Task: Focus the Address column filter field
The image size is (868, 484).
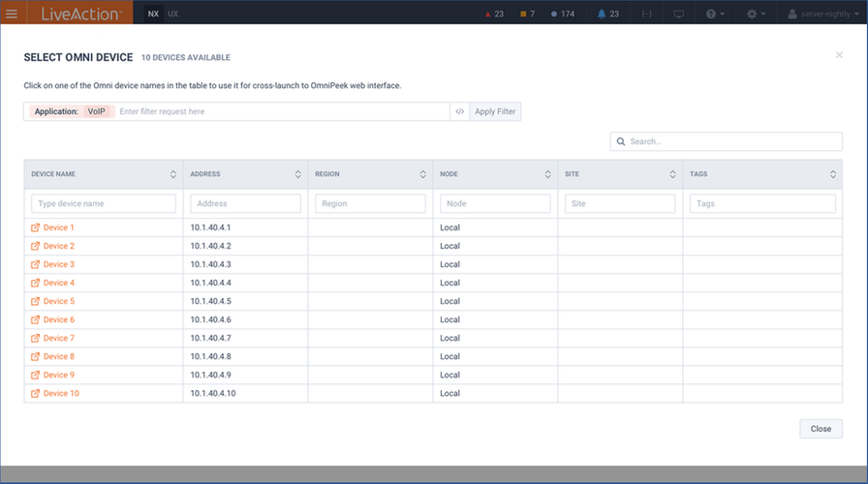Action: (245, 203)
